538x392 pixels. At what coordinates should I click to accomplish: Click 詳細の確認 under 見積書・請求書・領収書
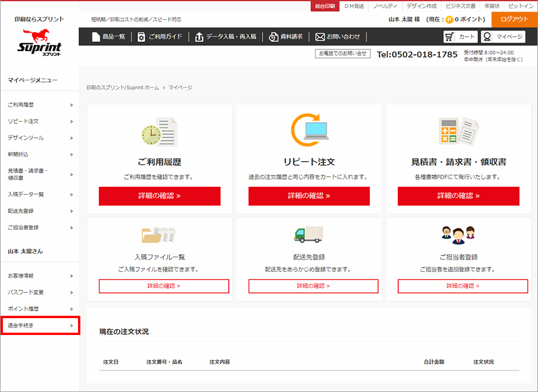coord(458,196)
